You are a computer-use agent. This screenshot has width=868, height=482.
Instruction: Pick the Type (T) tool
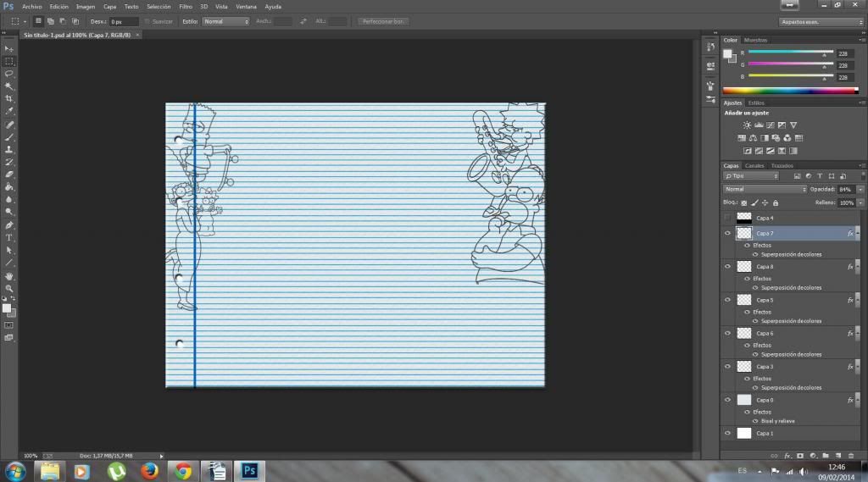pyautogui.click(x=9, y=238)
